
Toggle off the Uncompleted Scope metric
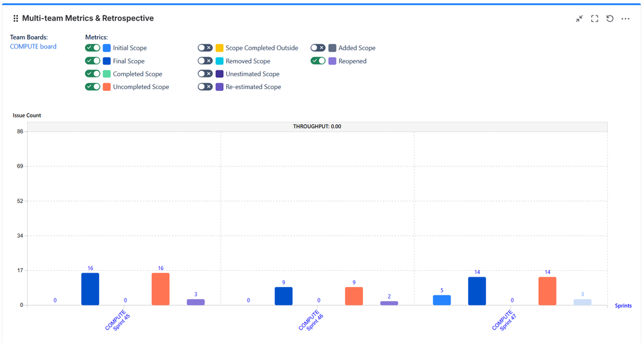point(92,86)
